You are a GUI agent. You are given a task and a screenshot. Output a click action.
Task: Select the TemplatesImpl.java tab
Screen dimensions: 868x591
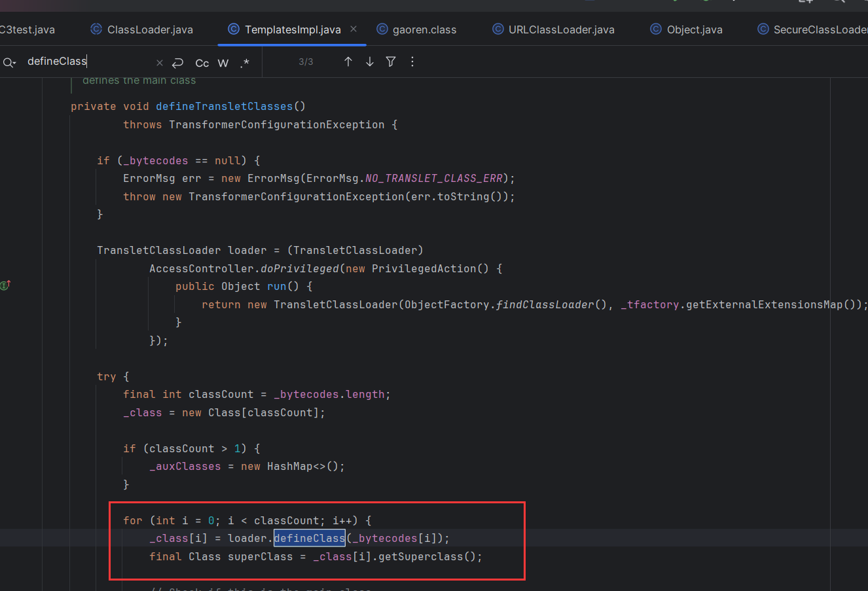[x=293, y=29]
